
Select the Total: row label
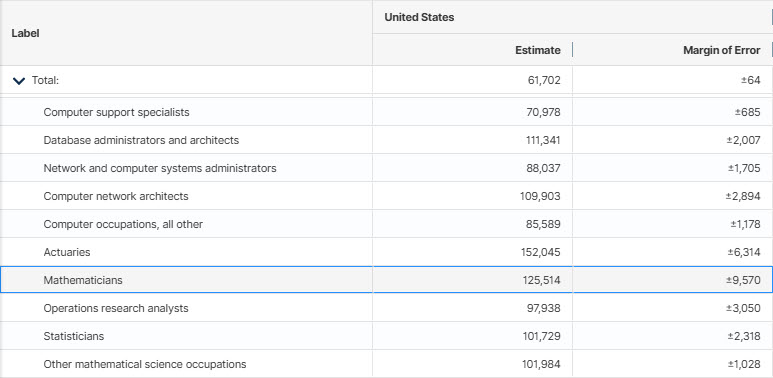tap(45, 80)
